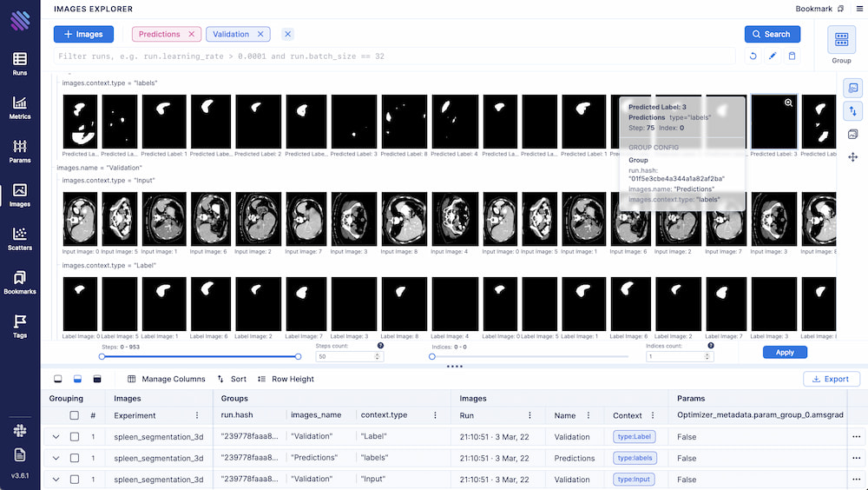The height and width of the screenshot is (490, 868).
Task: Open the Group configuration panel
Action: (x=841, y=45)
